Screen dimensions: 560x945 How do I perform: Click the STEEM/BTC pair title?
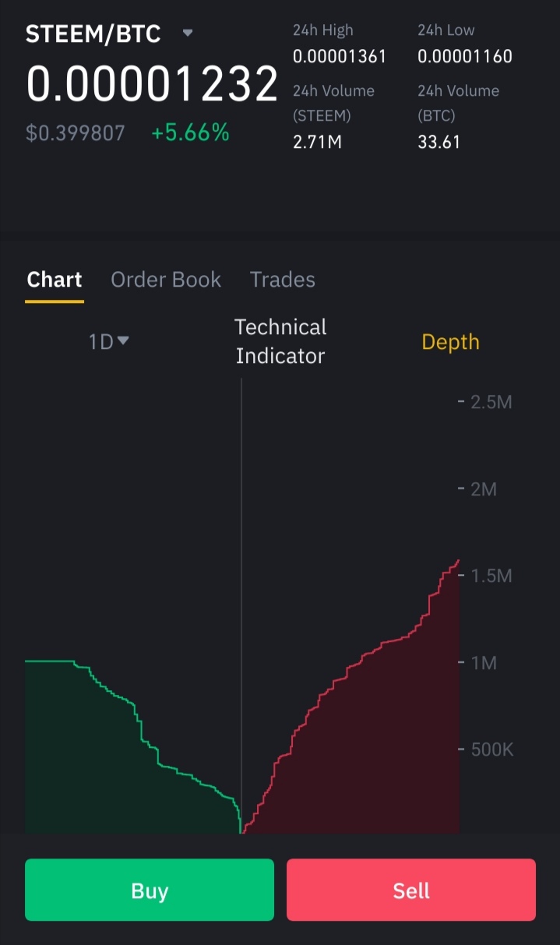click(x=93, y=33)
